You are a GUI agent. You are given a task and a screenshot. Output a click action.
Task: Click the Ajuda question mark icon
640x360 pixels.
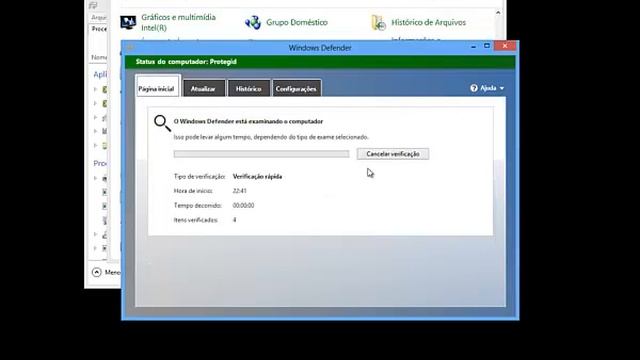474,88
